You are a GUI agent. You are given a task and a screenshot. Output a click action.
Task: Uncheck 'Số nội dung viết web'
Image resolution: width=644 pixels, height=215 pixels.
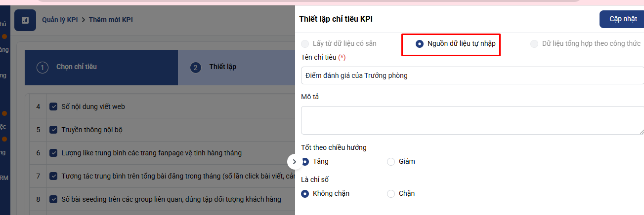coord(54,107)
